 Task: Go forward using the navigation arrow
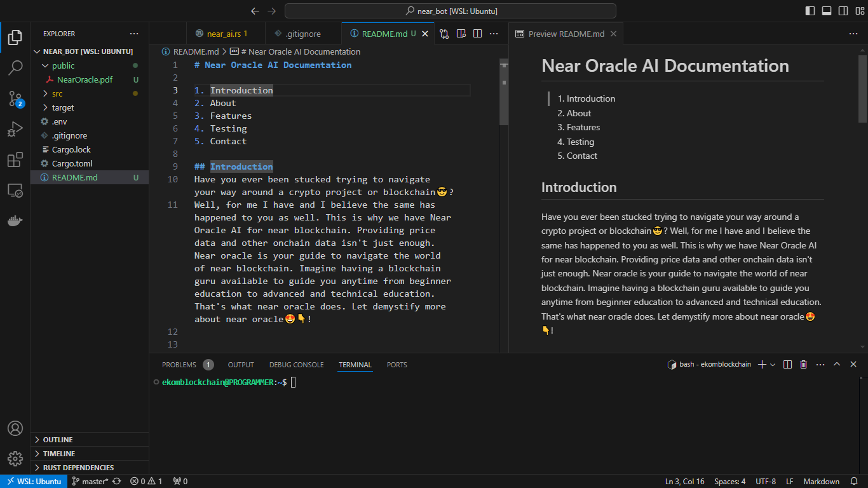point(272,11)
